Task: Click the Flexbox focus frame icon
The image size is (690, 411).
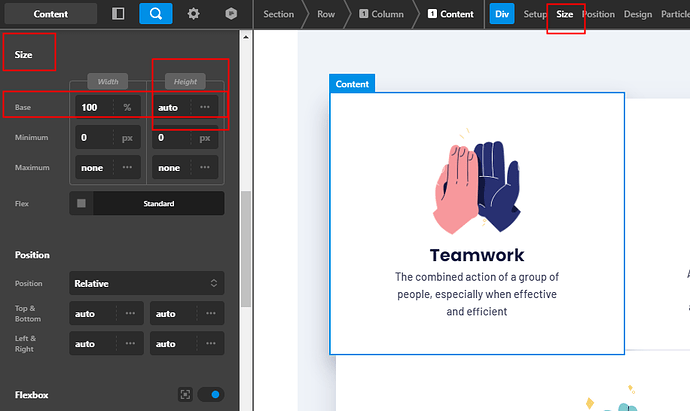Action: pyautogui.click(x=185, y=394)
